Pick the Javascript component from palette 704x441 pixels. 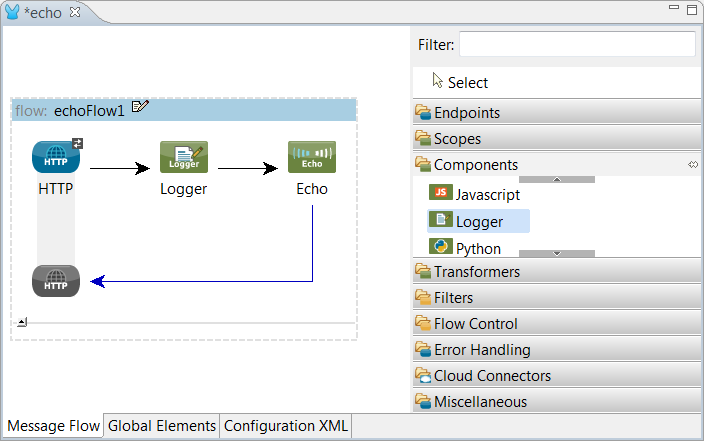pos(480,194)
